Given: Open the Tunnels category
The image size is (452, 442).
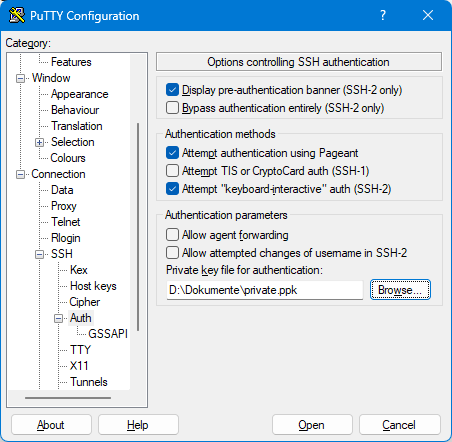Looking at the screenshot, I should (x=89, y=382).
